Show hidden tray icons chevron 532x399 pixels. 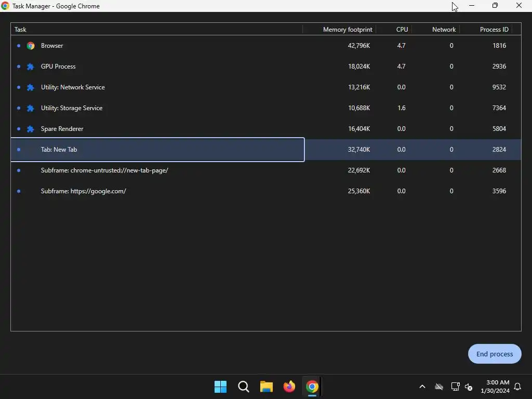[422, 387]
